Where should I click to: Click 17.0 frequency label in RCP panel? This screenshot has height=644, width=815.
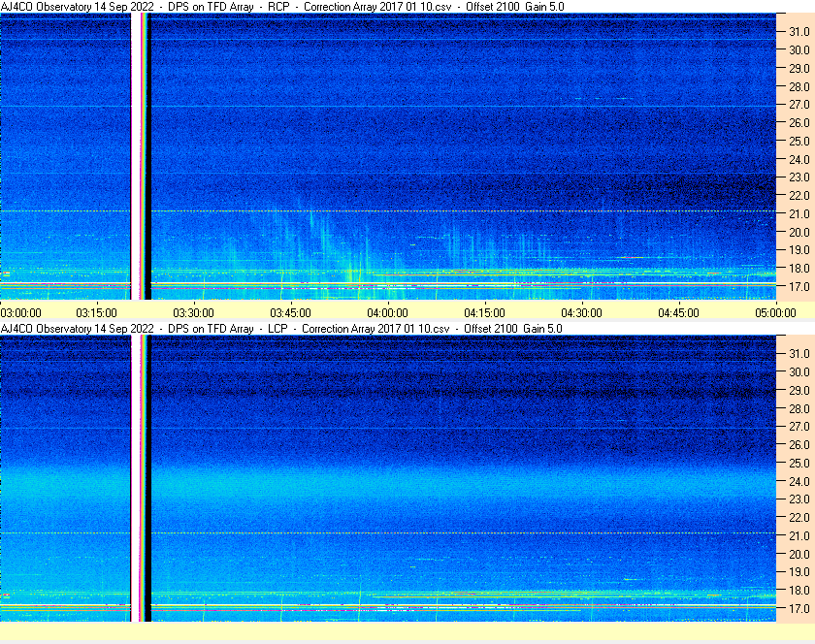[x=799, y=287]
